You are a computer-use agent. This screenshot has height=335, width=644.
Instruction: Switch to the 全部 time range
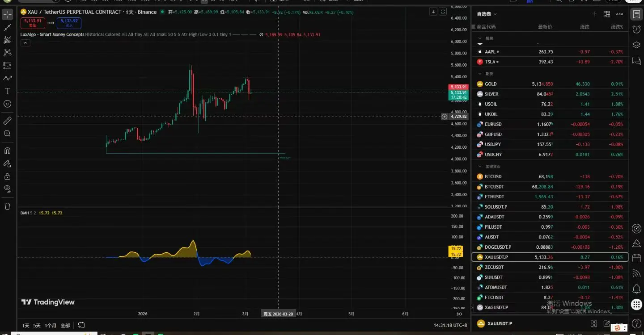65,326
